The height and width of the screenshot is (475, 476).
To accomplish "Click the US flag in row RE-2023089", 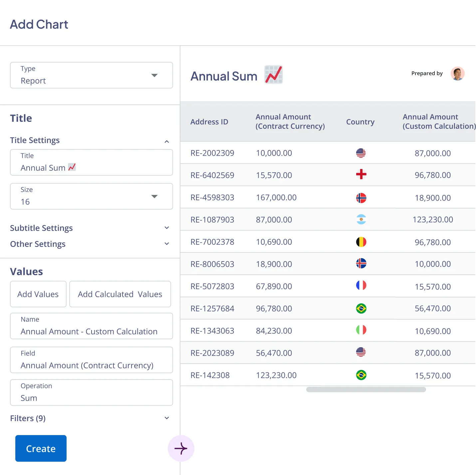I will click(x=361, y=352).
